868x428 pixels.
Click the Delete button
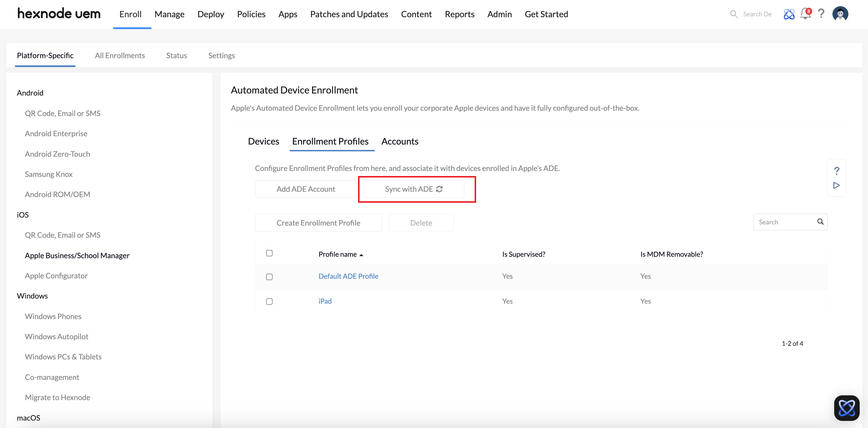coord(421,223)
